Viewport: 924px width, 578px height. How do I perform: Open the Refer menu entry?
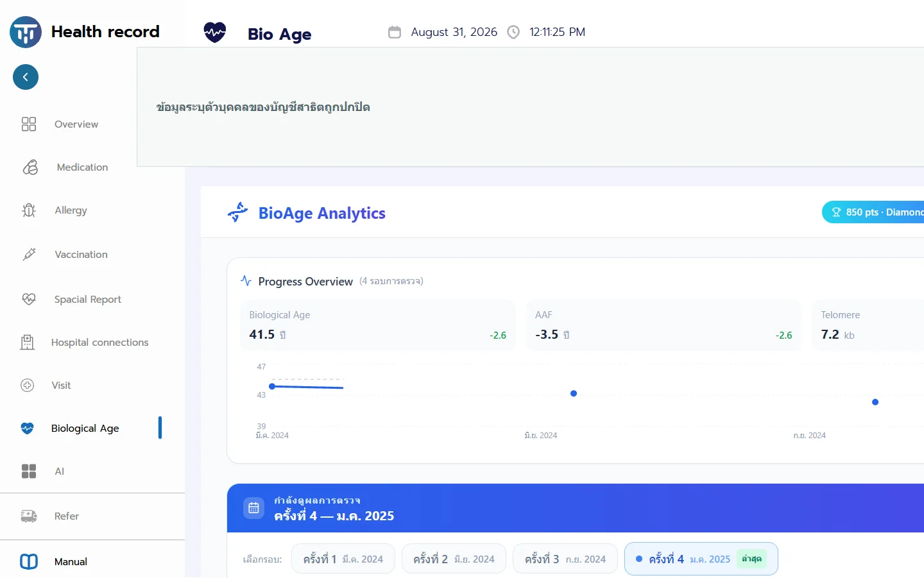point(66,516)
